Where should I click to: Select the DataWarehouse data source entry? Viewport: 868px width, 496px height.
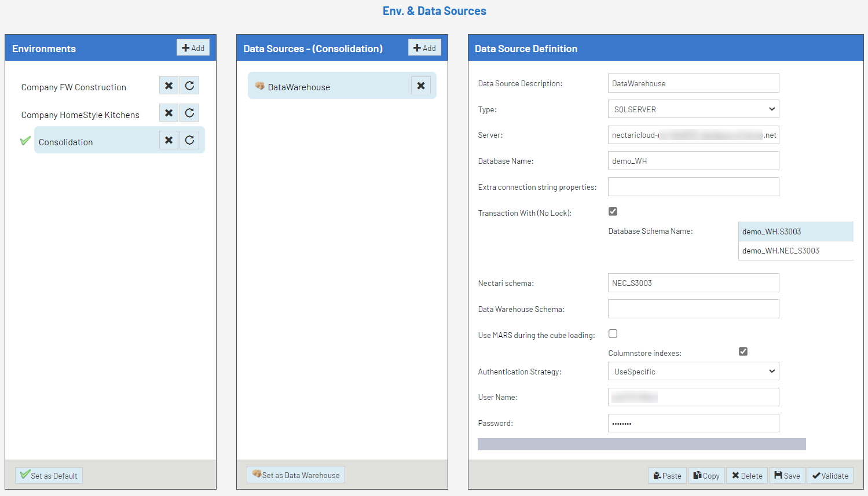pyautogui.click(x=299, y=87)
